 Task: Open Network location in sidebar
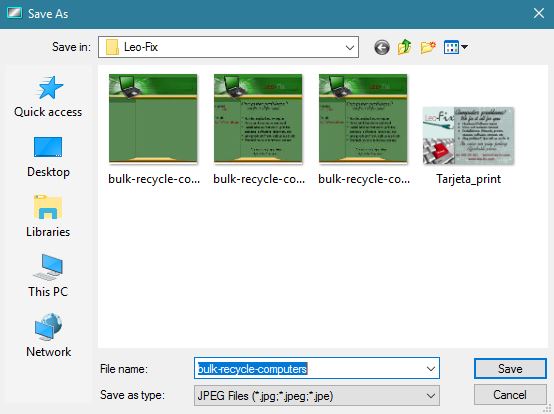(48, 335)
